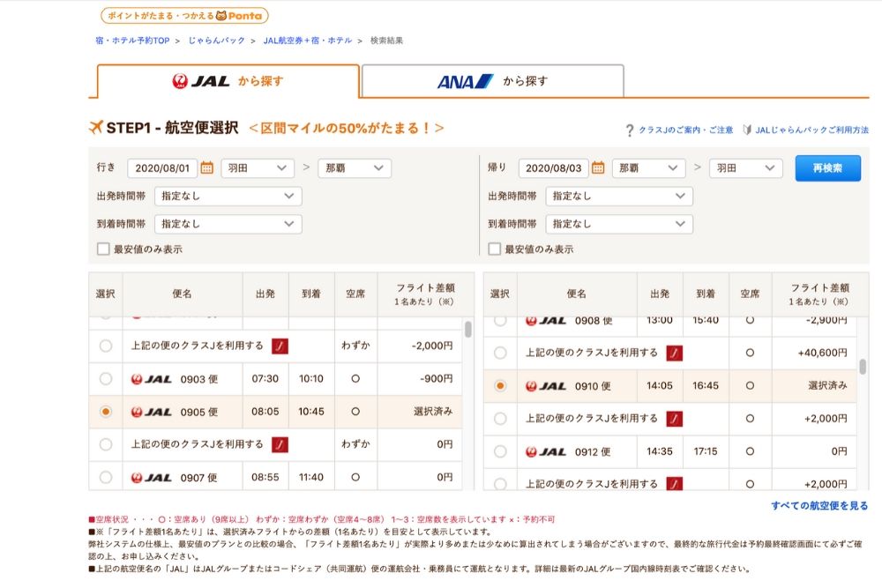
Task: Open the outbound departure airport 羽田 dropdown
Action: pos(258,168)
